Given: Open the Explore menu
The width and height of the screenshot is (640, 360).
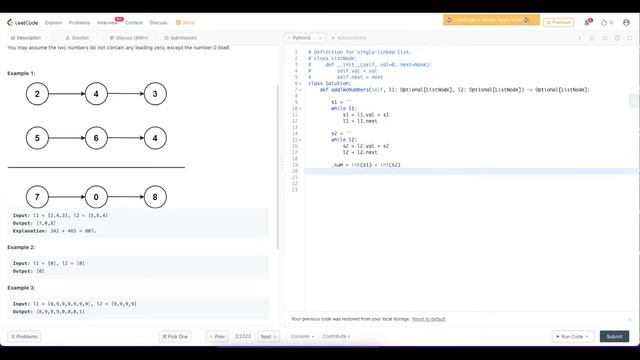Looking at the screenshot, I should 53,23.
